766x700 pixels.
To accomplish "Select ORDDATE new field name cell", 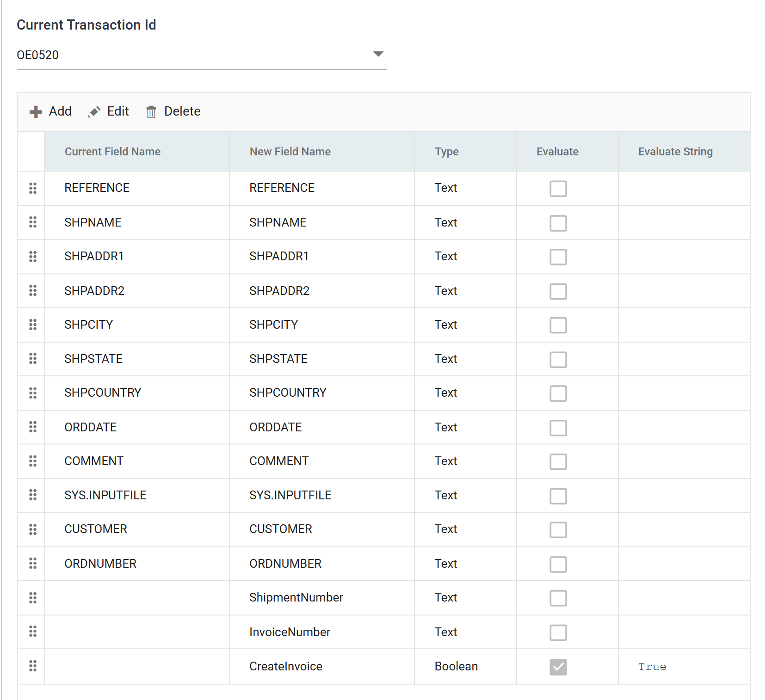I will click(x=322, y=427).
